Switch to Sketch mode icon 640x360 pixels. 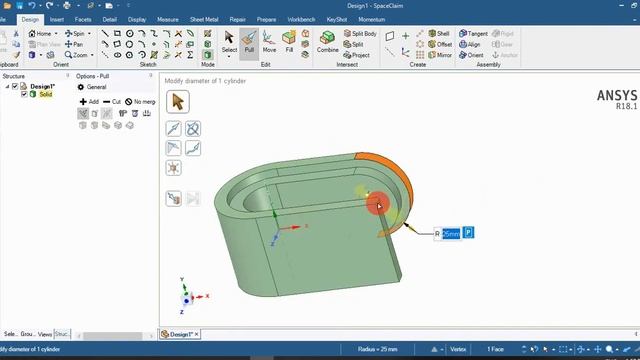point(207,33)
